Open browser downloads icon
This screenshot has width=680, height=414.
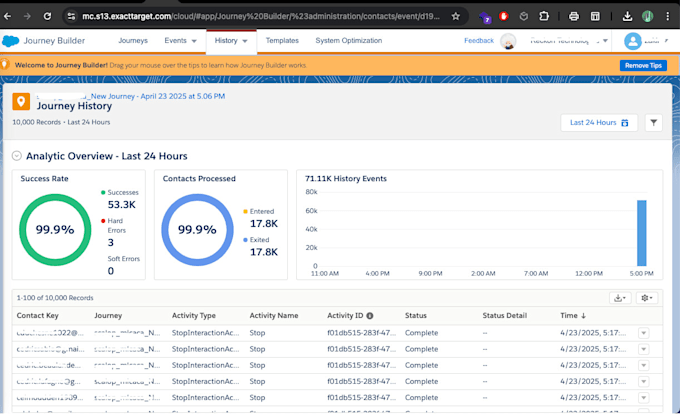coord(627,16)
